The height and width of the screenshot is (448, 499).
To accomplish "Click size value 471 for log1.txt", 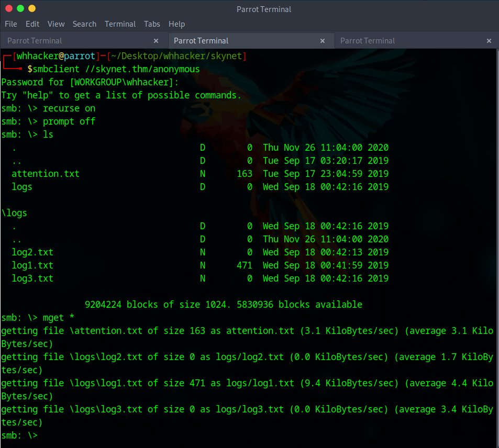I will click(x=245, y=265).
